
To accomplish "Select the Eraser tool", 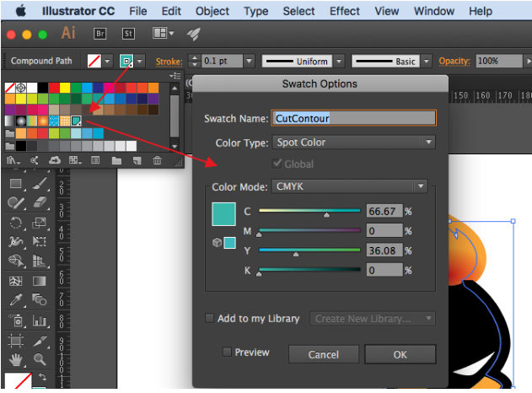I will tap(39, 203).
